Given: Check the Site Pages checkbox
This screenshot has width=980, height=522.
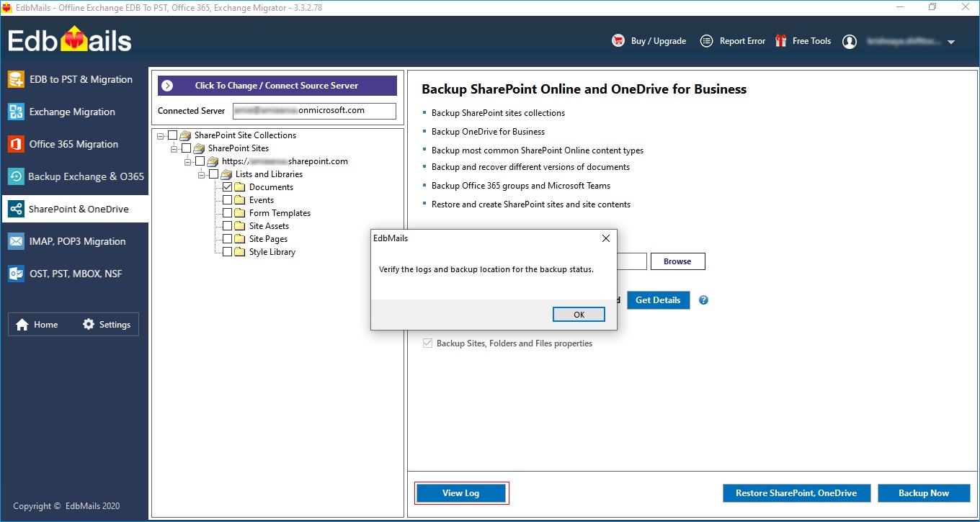Looking at the screenshot, I should pos(227,239).
